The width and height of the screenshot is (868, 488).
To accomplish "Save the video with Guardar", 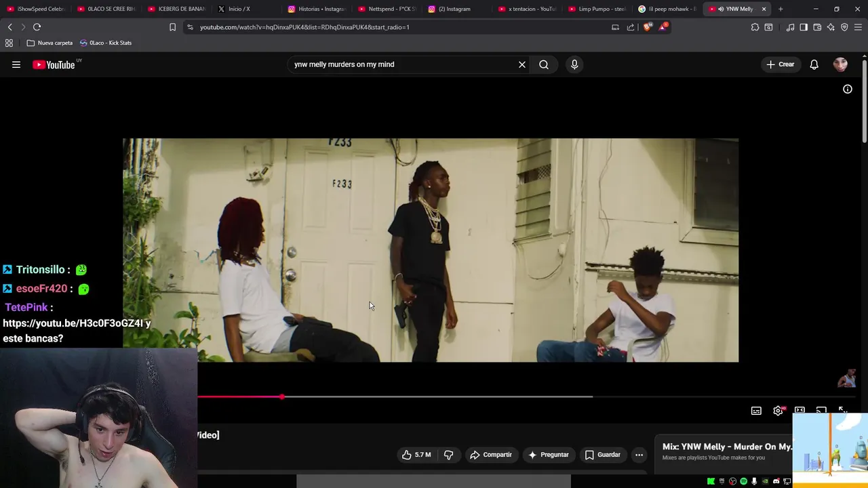I will click(603, 455).
